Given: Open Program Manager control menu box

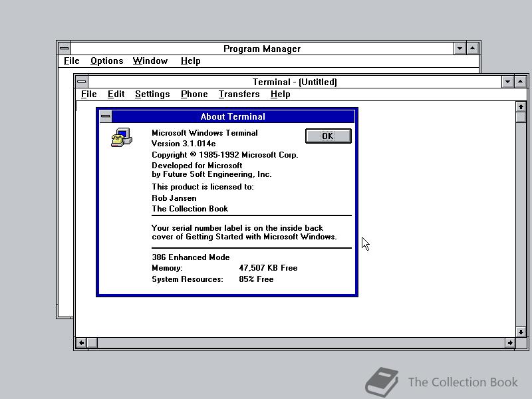Looking at the screenshot, I should (x=65, y=49).
